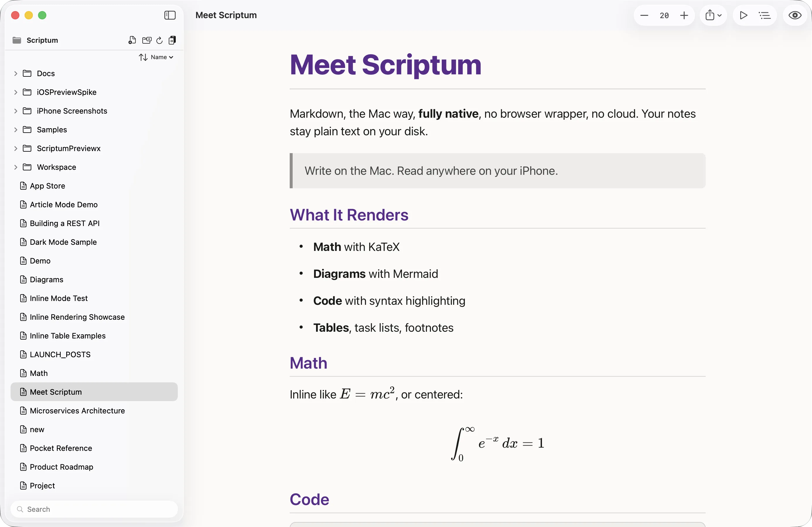Screen dimensions: 812x527
Task: Click the sidebar Search field
Action: coord(94,509)
